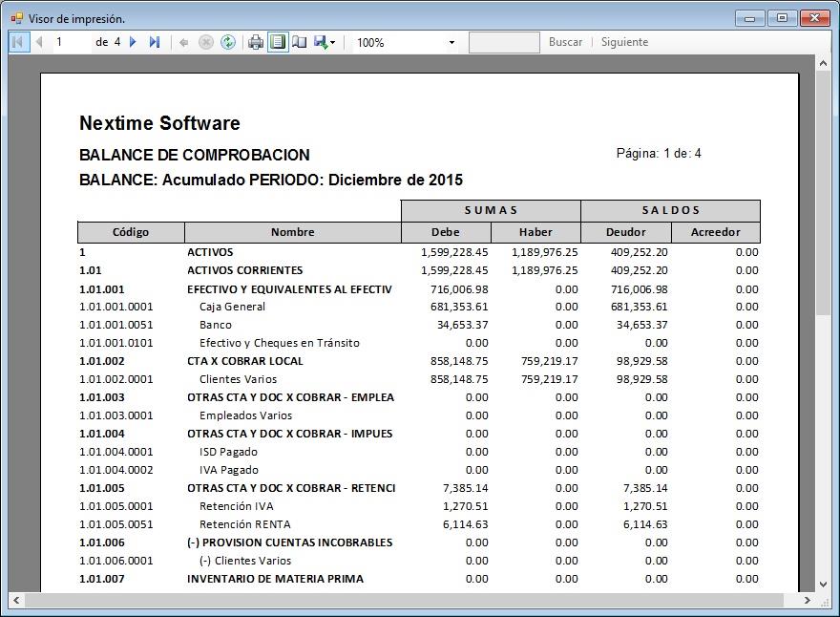840x617 pixels.
Task: Click the Buscar link
Action: [x=565, y=42]
